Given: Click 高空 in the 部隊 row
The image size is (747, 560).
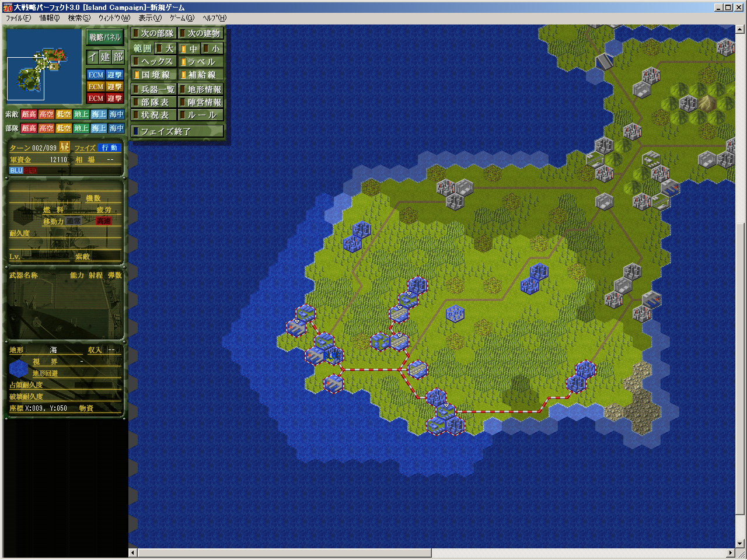Looking at the screenshot, I should (x=47, y=128).
